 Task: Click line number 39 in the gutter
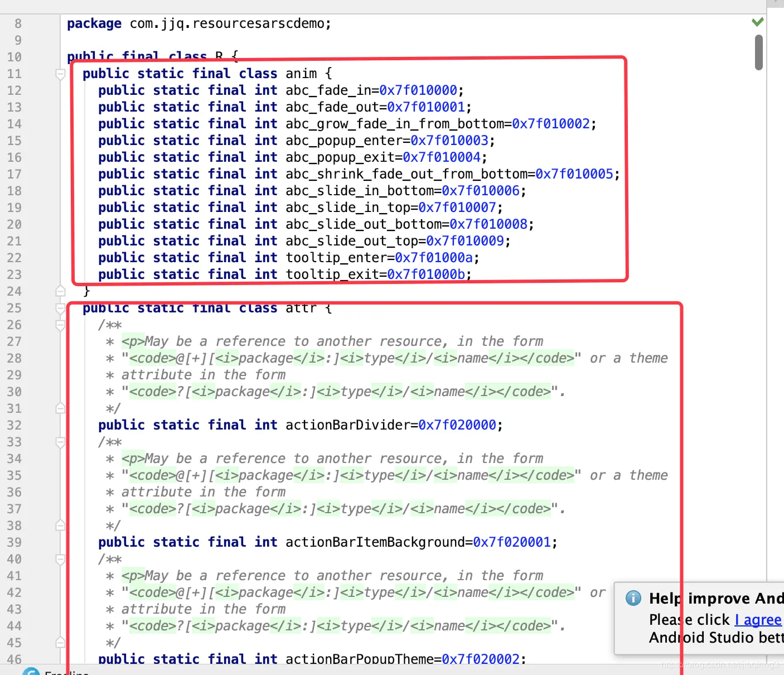pyautogui.click(x=14, y=542)
